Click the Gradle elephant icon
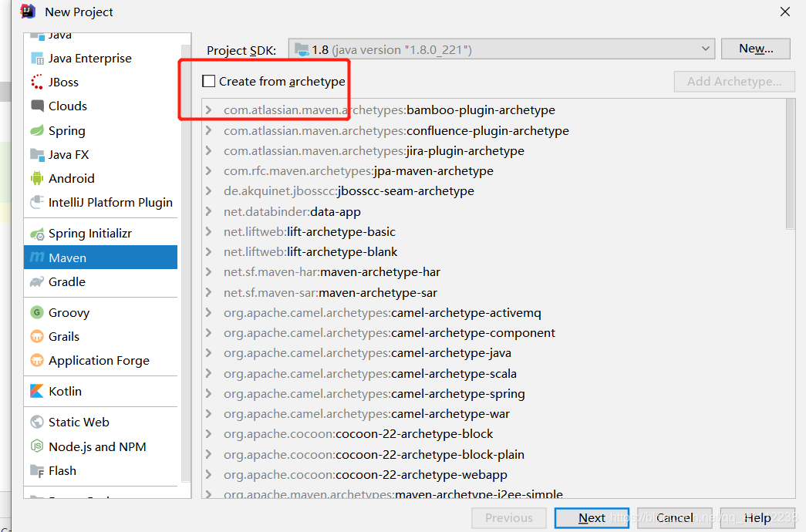The width and height of the screenshot is (806, 532). [x=37, y=281]
